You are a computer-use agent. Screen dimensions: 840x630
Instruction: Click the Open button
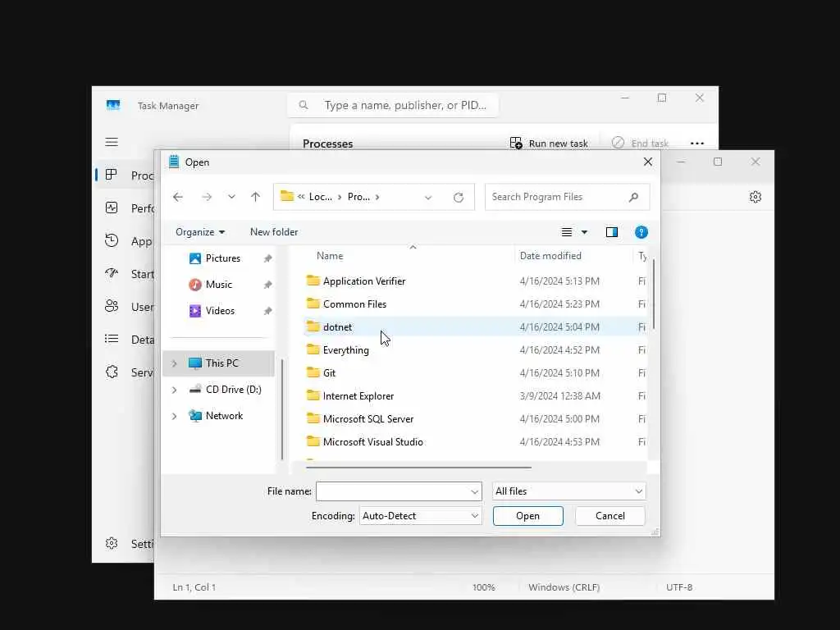coord(527,516)
